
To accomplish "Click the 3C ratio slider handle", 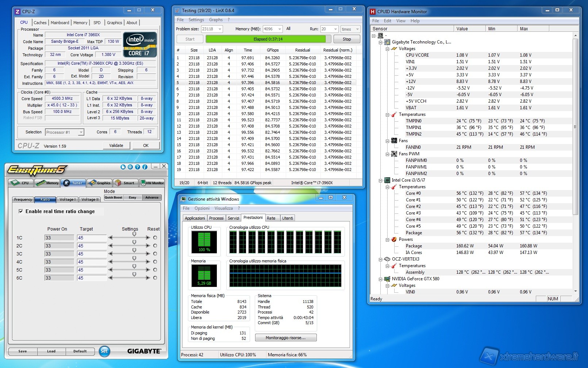I will [134, 250].
